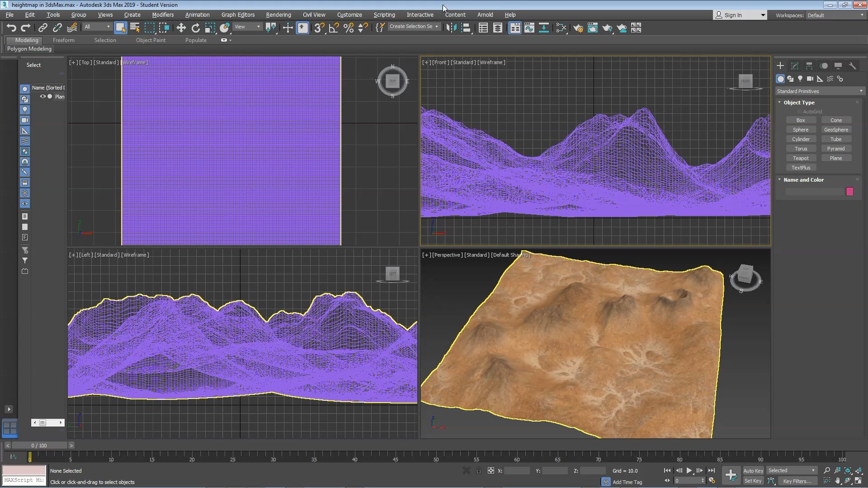Image resolution: width=868 pixels, height=488 pixels.
Task: Open the Render Setup teapot icon
Action: 578,28
